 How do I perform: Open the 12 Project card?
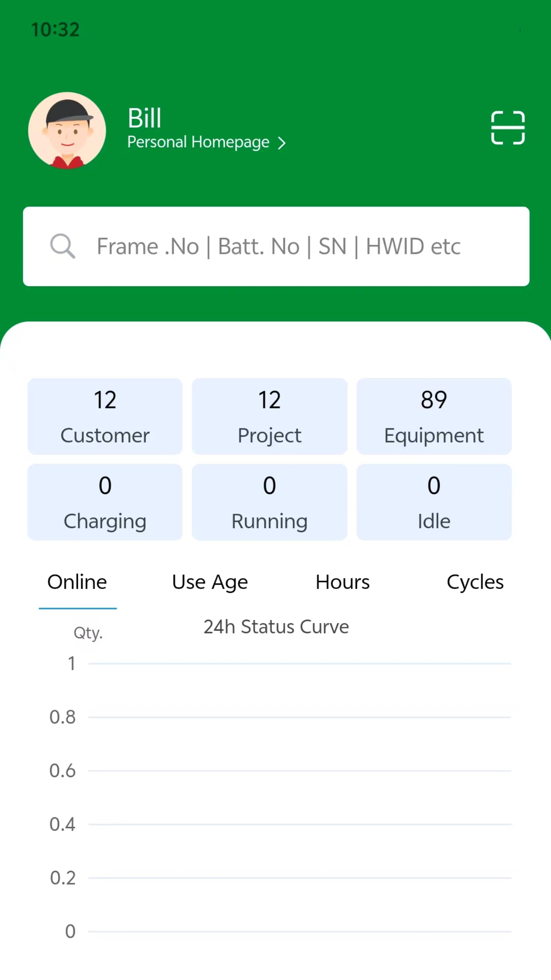pos(269,416)
